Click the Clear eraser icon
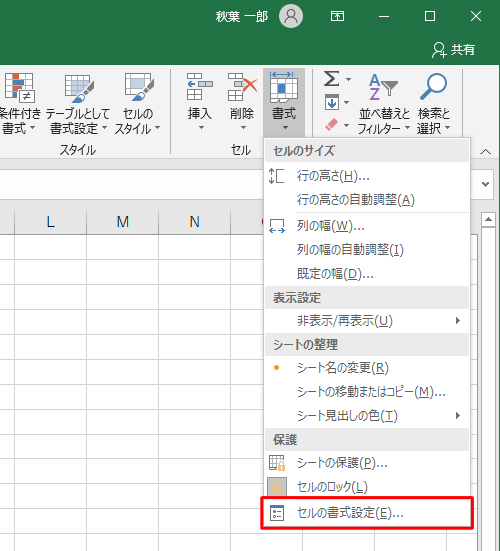Image resolution: width=500 pixels, height=551 pixels. coord(331,124)
